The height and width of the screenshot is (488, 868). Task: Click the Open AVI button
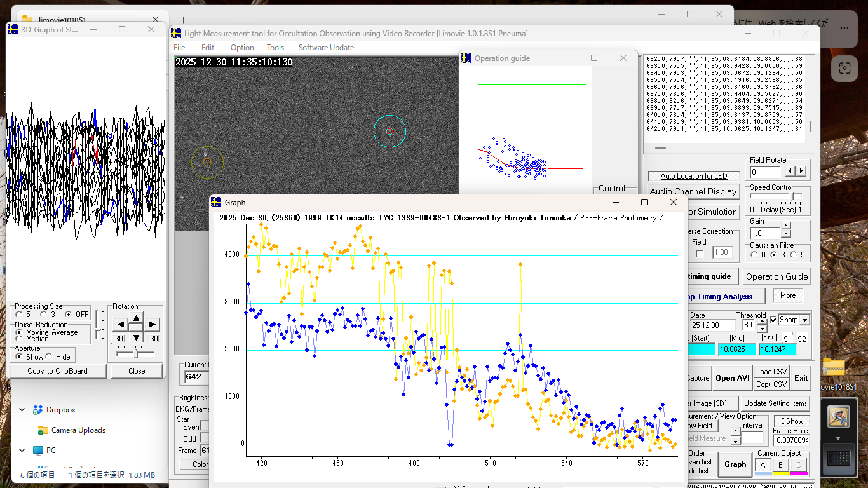733,378
